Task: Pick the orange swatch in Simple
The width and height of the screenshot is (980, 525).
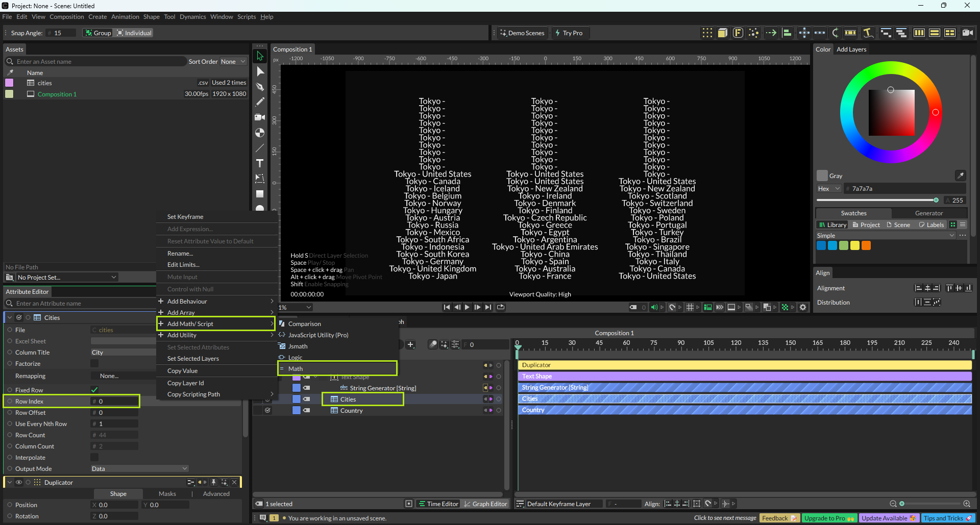Action: [x=866, y=246]
